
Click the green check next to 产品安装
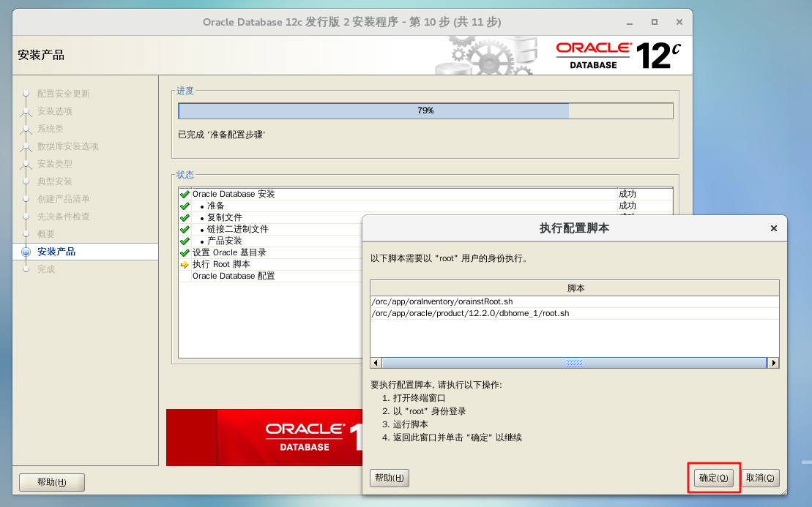[185, 241]
